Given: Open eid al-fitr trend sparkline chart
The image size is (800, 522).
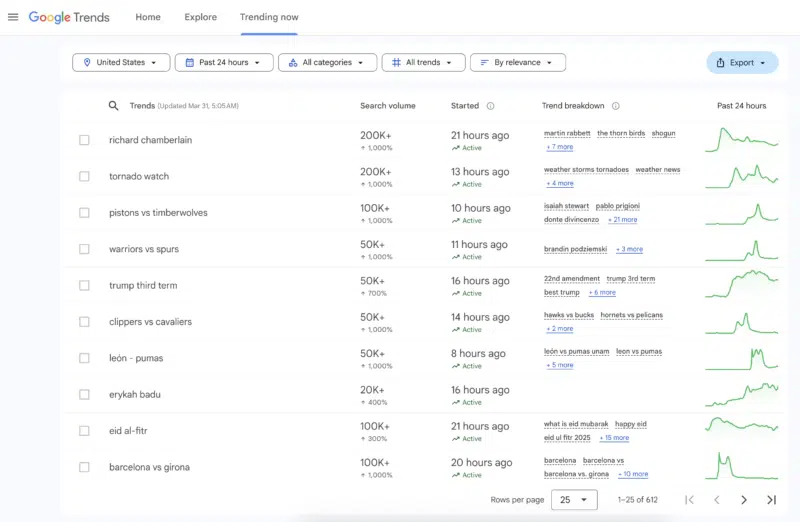Looking at the screenshot, I should pos(742,426).
